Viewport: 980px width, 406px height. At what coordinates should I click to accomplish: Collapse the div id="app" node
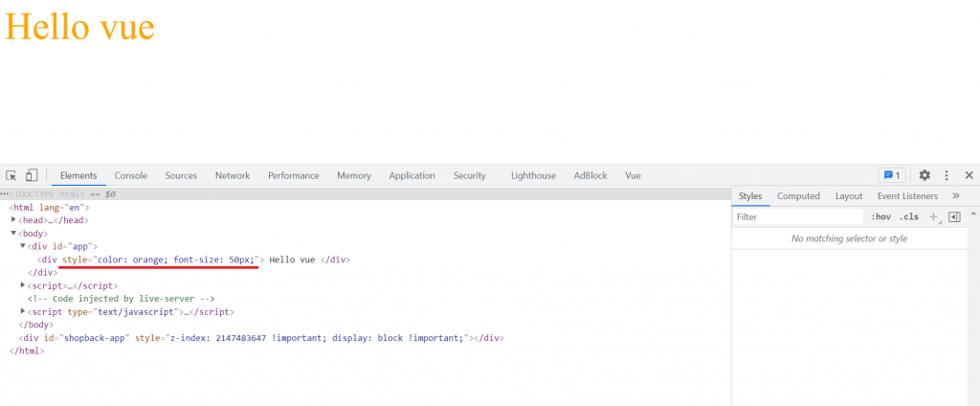click(x=23, y=246)
